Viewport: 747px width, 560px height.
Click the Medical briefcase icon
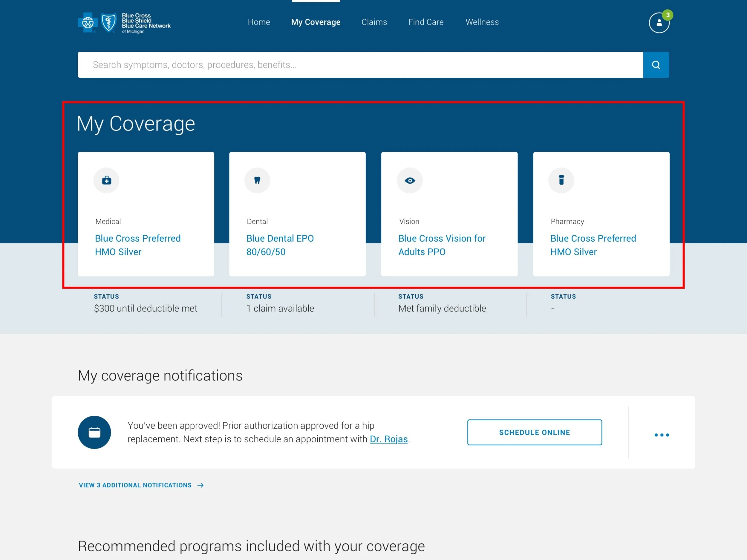106,181
